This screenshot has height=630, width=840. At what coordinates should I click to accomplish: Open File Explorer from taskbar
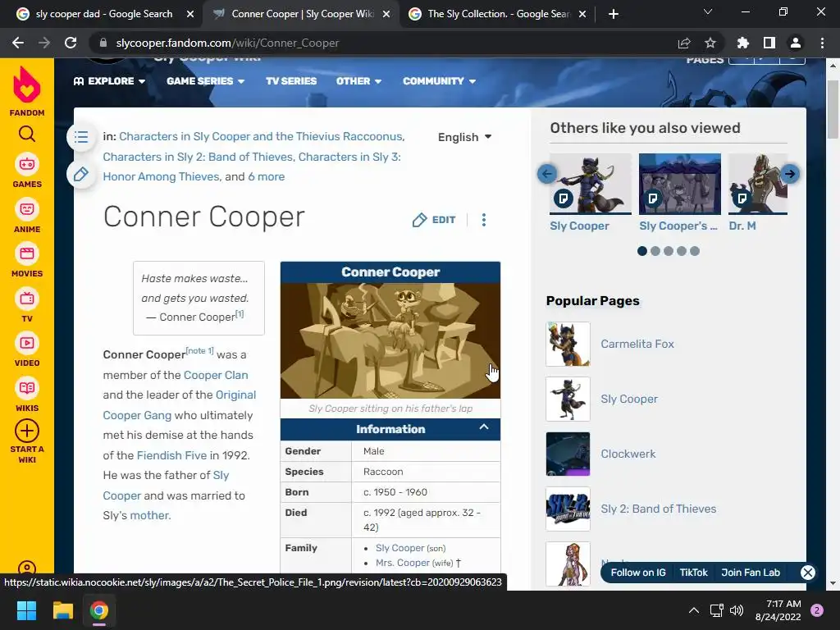(62, 610)
